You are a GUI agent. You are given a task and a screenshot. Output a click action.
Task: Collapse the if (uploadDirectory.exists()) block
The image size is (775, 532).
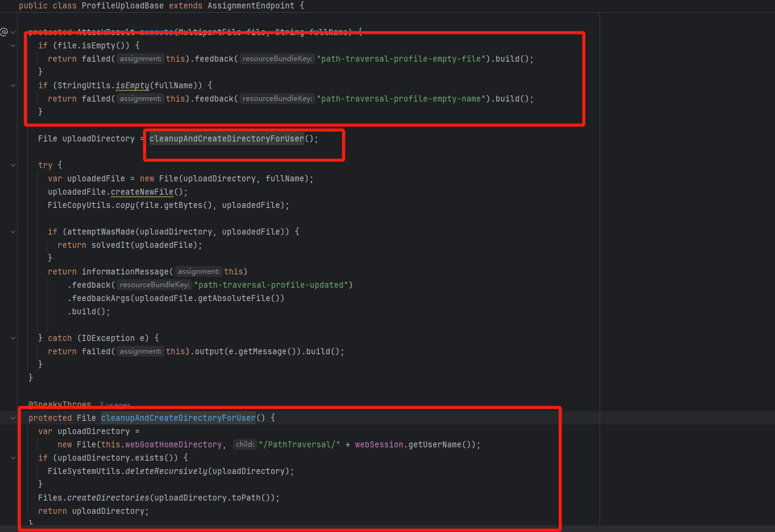pos(13,458)
